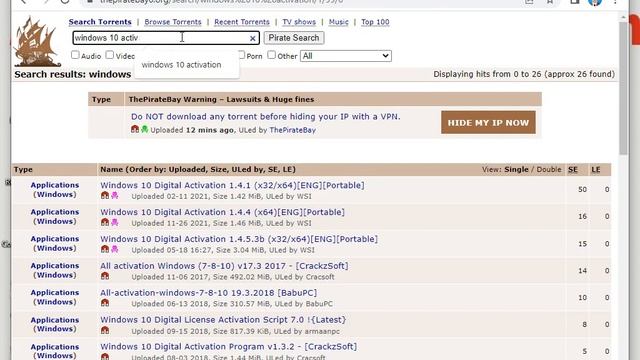Open Windows 10 Digital Activation 1.4.4 result
The height and width of the screenshot is (360, 640).
coord(222,212)
